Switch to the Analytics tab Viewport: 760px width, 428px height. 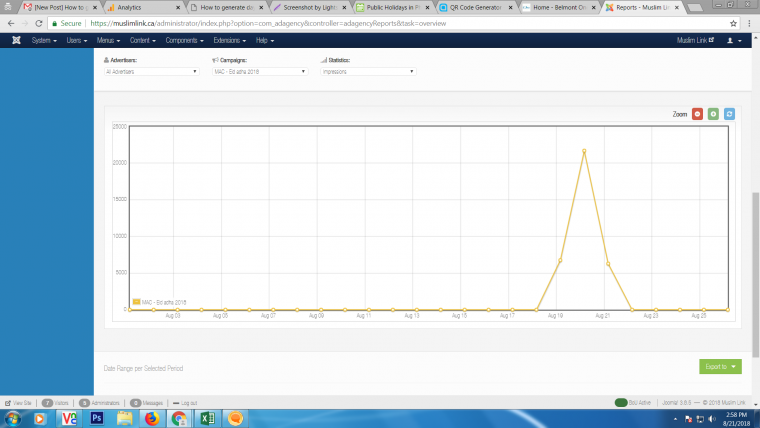141,7
